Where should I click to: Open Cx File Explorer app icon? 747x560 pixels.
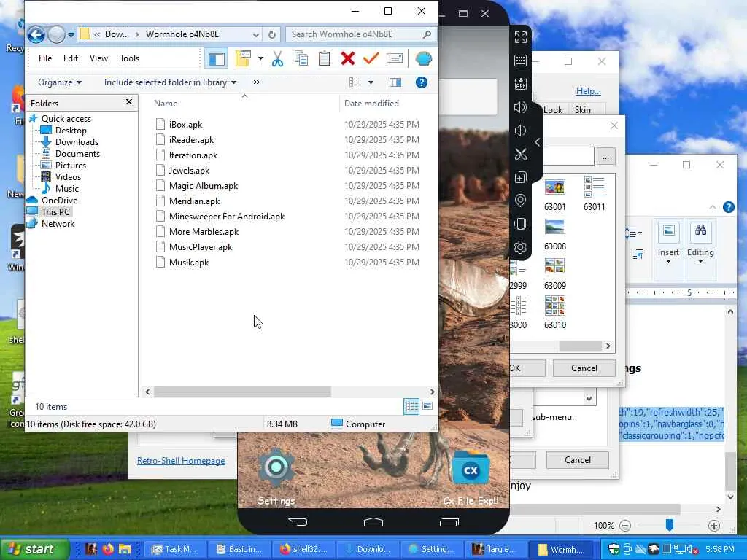pos(471,469)
